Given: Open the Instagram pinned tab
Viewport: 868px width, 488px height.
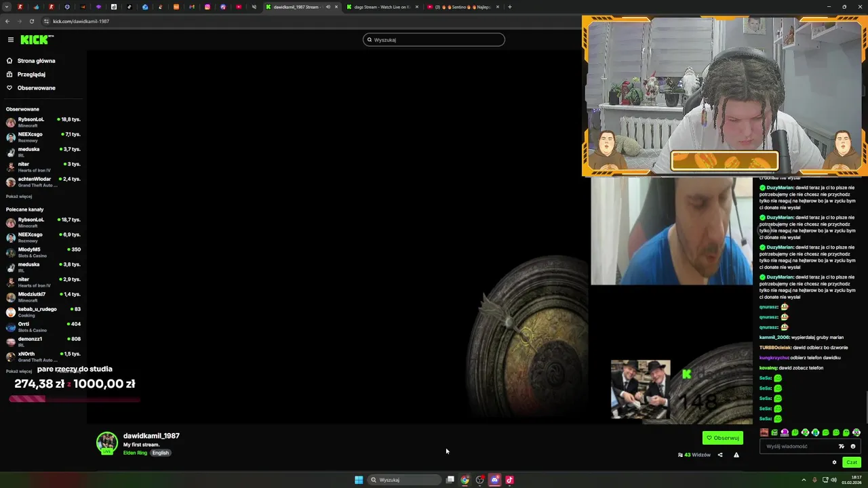Looking at the screenshot, I should tap(208, 7).
